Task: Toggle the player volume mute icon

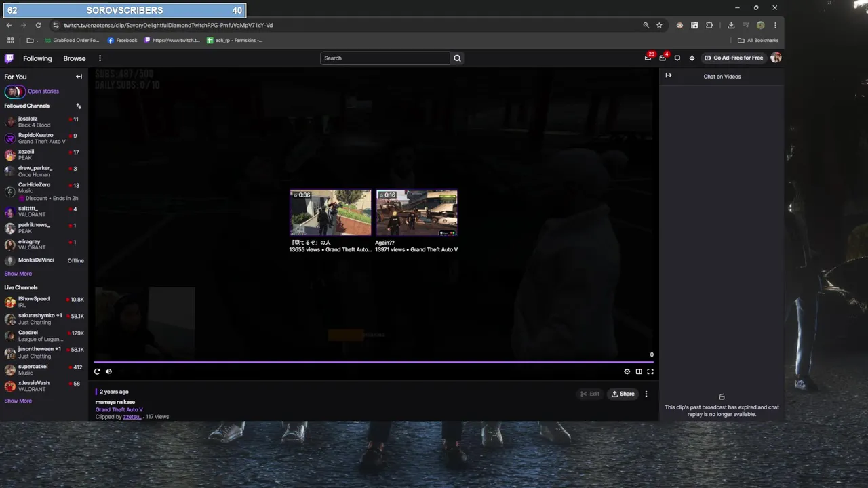Action: tap(108, 371)
